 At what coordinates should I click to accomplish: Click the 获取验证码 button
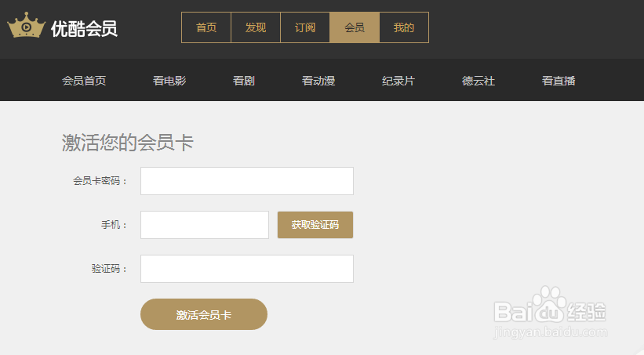(x=315, y=225)
